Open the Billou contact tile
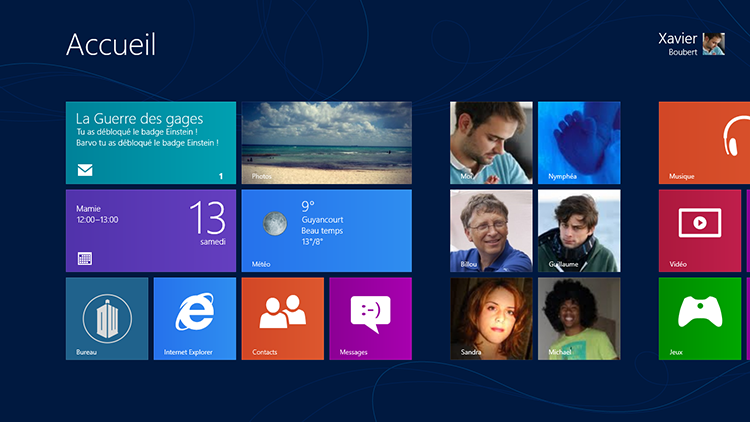The height and width of the screenshot is (422, 750). point(491,231)
